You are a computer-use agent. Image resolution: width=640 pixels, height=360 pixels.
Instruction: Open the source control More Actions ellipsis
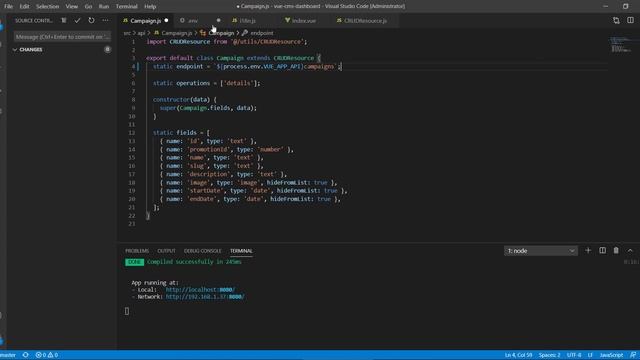coord(105,20)
